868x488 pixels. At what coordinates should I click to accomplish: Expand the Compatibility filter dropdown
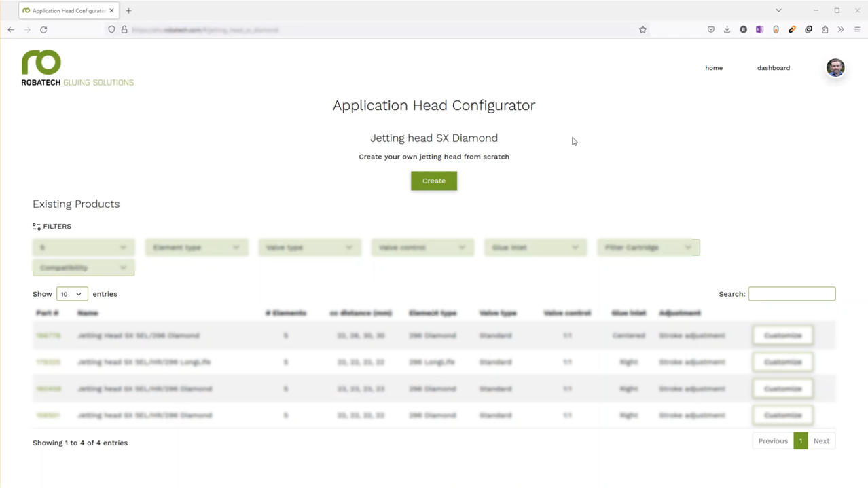click(83, 268)
